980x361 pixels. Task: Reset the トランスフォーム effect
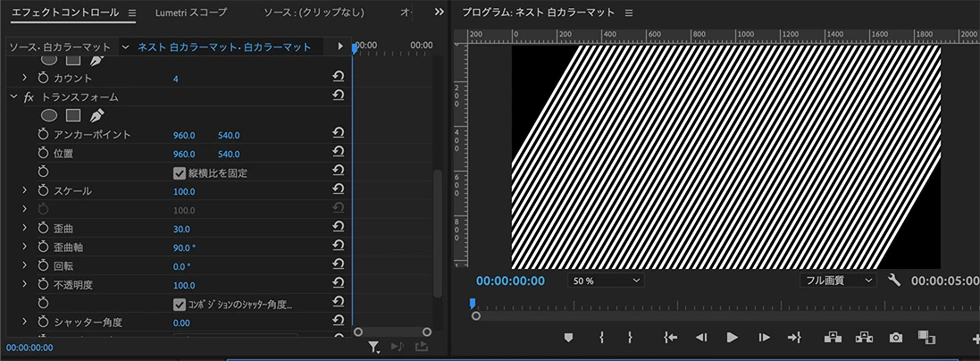338,96
